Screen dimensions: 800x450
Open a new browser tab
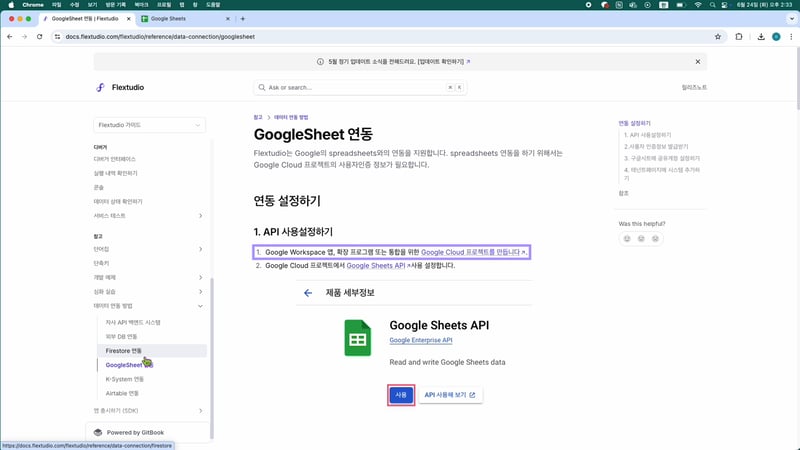point(243,19)
